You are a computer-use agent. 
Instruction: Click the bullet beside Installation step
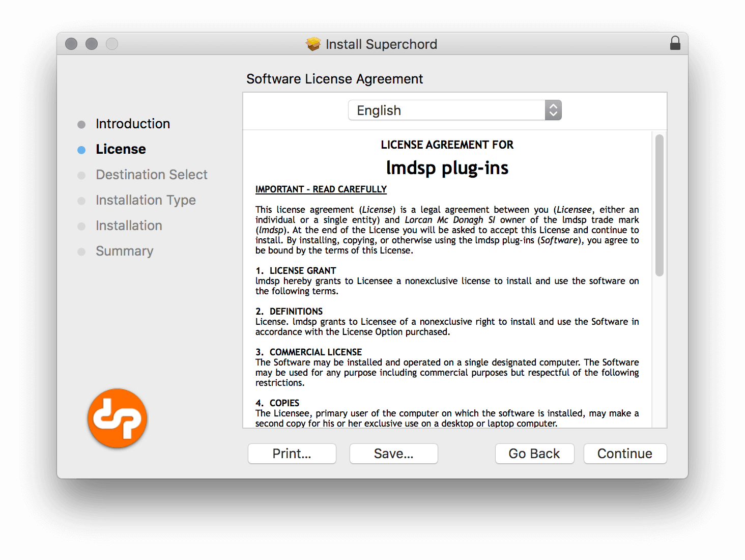click(81, 227)
